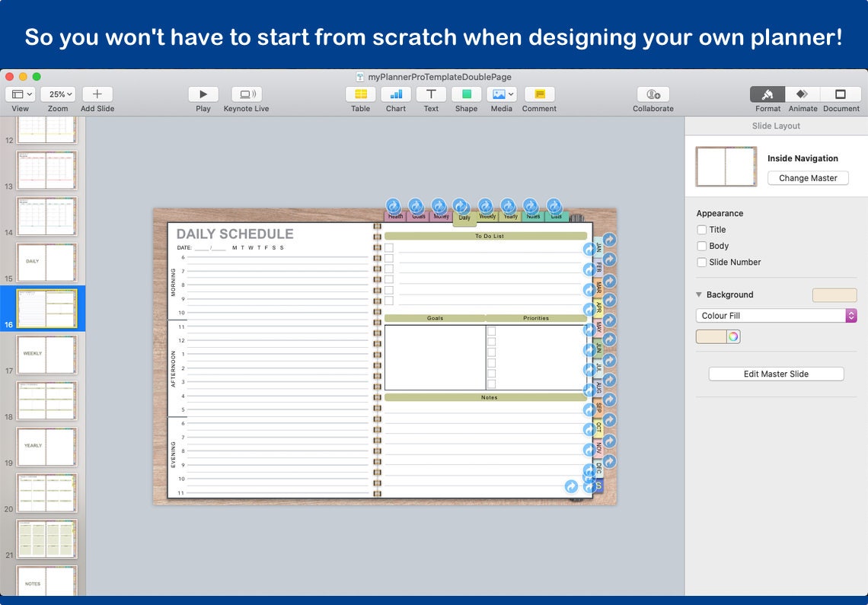Add a Comment to the slide
The image size is (868, 605).
pyautogui.click(x=538, y=95)
